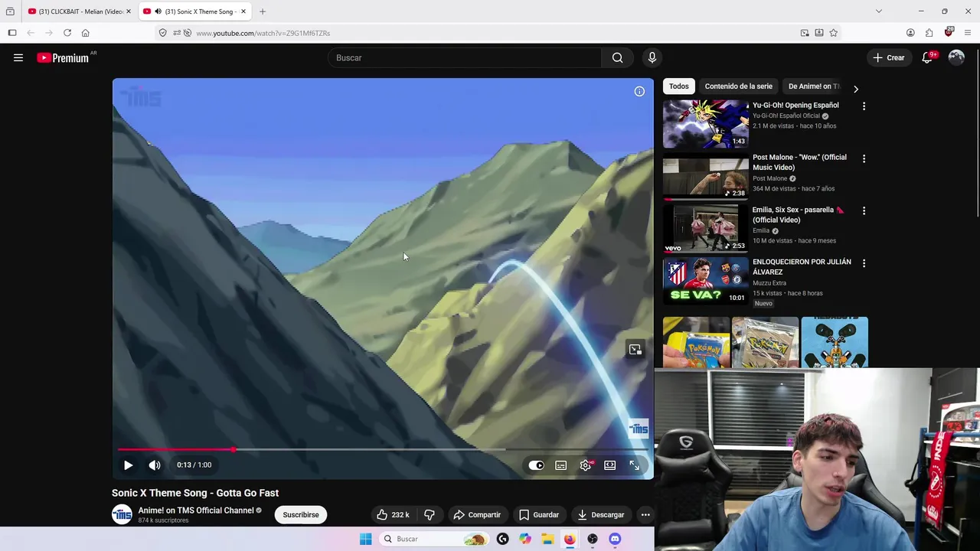Open Post Malone Wow video title
Image resolution: width=980 pixels, height=551 pixels.
(x=799, y=162)
